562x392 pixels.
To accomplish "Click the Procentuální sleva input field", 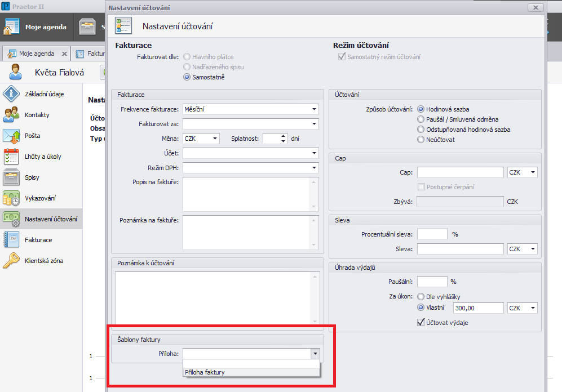I will tap(432, 234).
